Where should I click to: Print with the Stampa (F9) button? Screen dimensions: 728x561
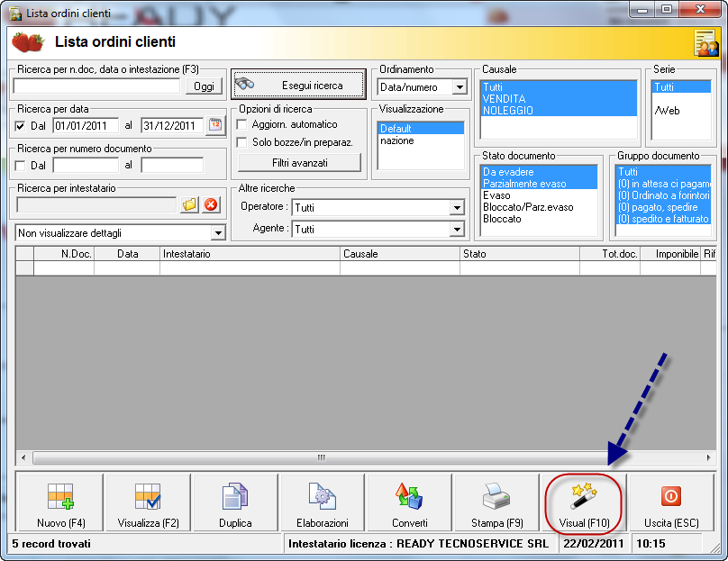click(496, 502)
